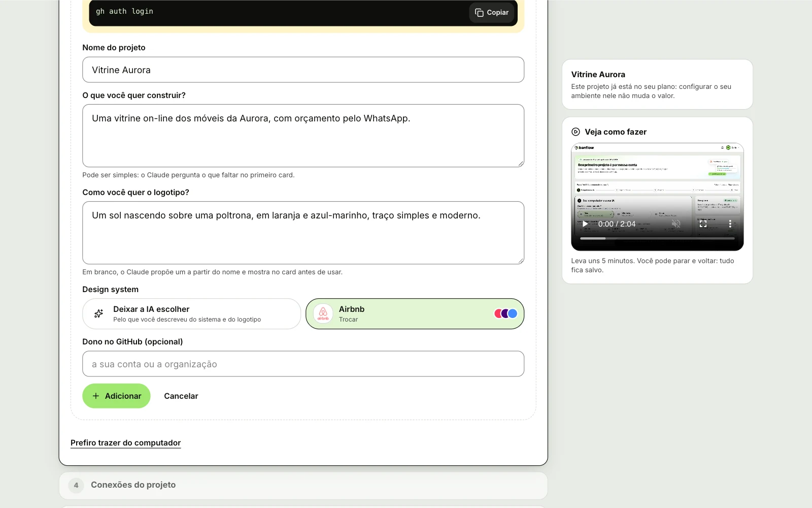Click the tutorial video thumbnail
The image size is (812, 508).
657,197
